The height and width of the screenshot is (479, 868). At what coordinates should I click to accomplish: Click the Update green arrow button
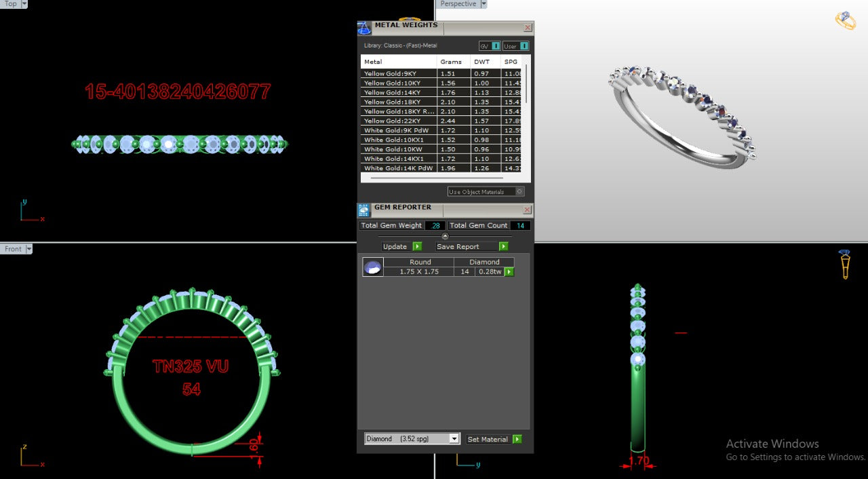coord(417,246)
